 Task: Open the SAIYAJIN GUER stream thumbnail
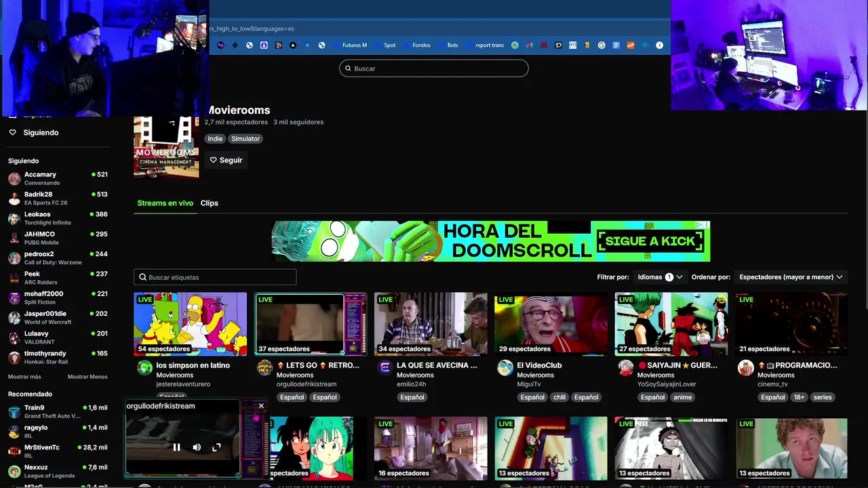point(671,324)
